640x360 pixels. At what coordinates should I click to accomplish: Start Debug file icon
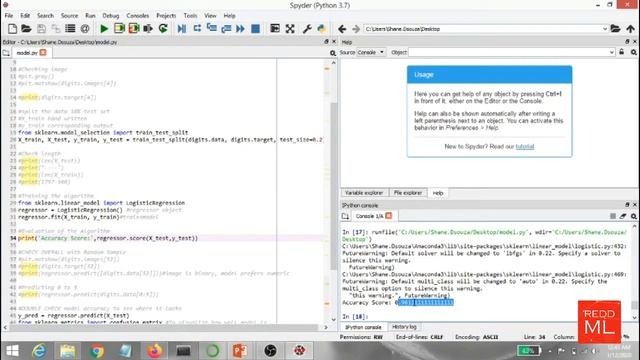coord(182,29)
